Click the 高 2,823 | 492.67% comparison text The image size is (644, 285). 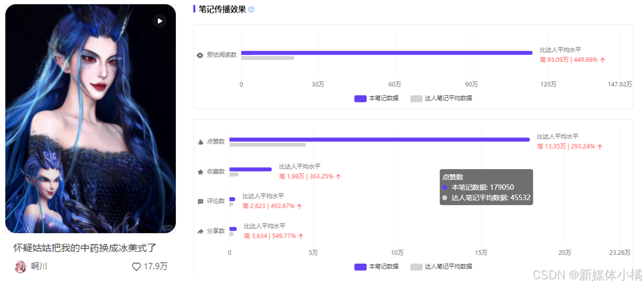click(272, 206)
